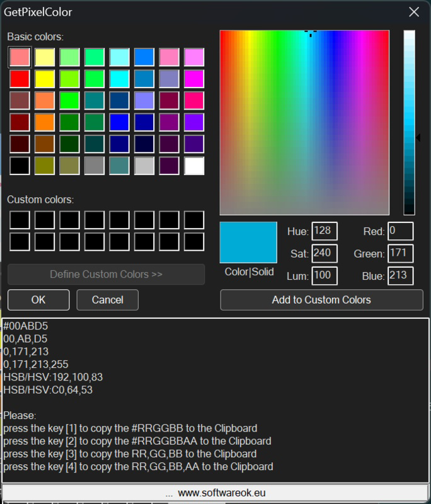Screen dimensions: 431x504
Task: Select the light gray basic color swatch
Action: pos(144,166)
